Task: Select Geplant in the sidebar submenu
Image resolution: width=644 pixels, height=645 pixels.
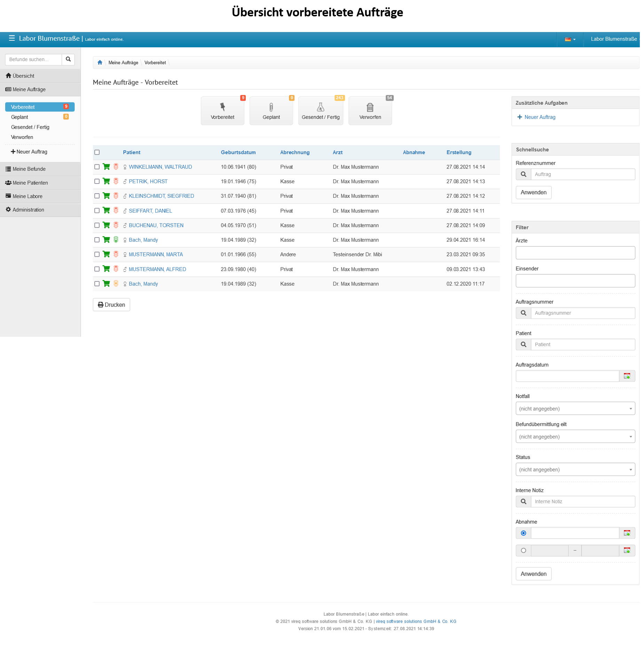Action: [x=19, y=117]
